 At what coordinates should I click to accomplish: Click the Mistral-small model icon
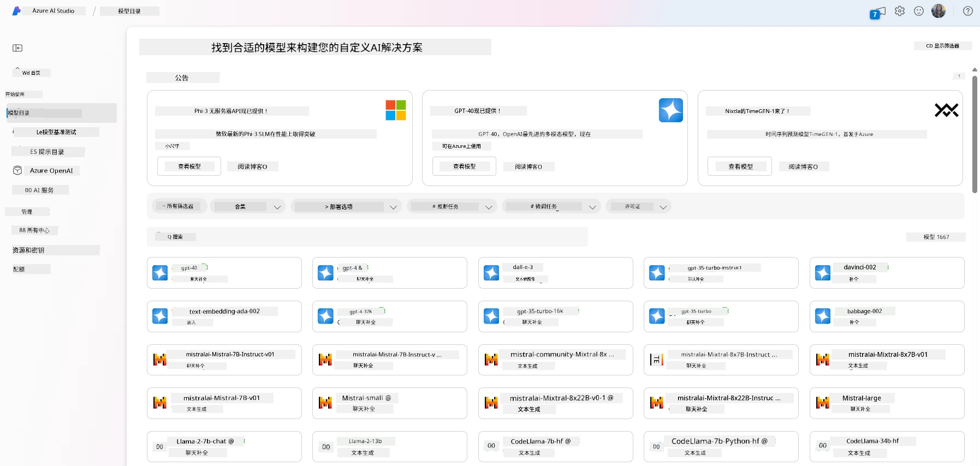click(325, 403)
